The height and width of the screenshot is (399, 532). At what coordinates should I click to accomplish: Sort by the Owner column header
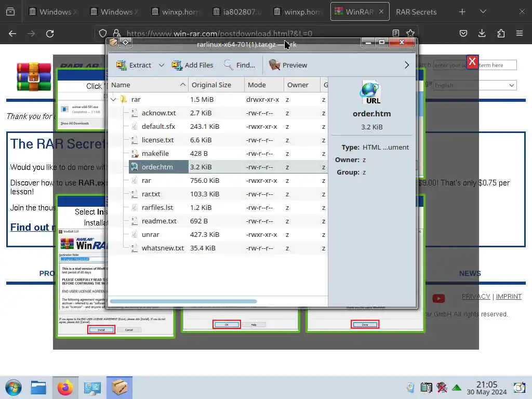pyautogui.click(x=302, y=85)
